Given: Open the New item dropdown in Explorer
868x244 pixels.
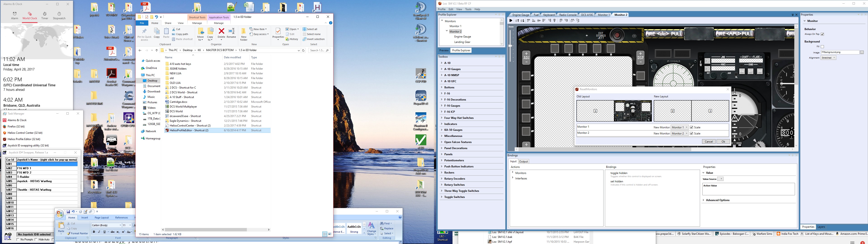Looking at the screenshot, I should click(258, 29).
